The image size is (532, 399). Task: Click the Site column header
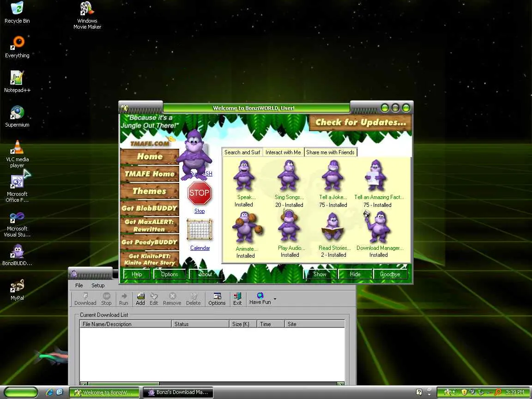coord(314,324)
